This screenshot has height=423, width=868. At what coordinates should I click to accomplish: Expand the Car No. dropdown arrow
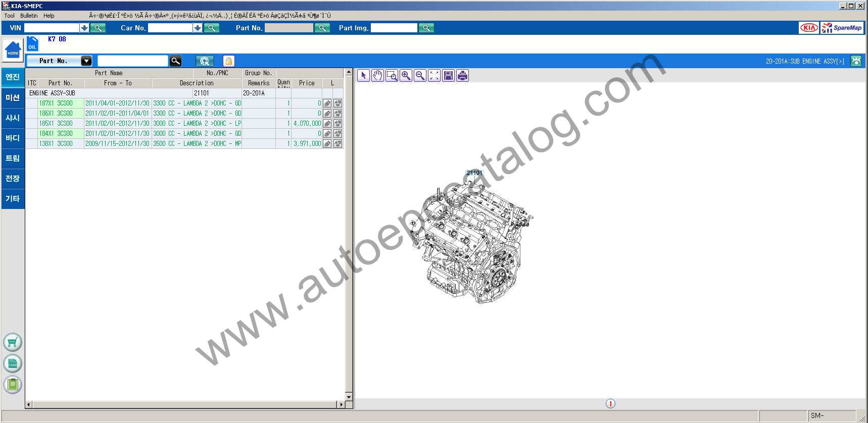198,28
